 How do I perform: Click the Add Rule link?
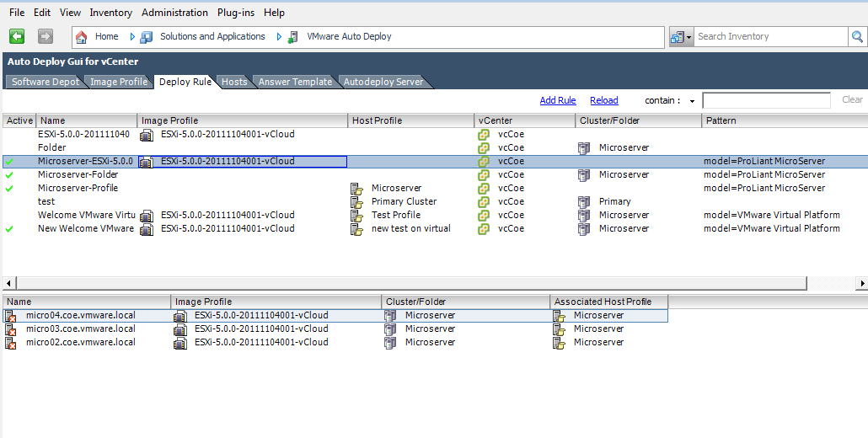point(558,100)
